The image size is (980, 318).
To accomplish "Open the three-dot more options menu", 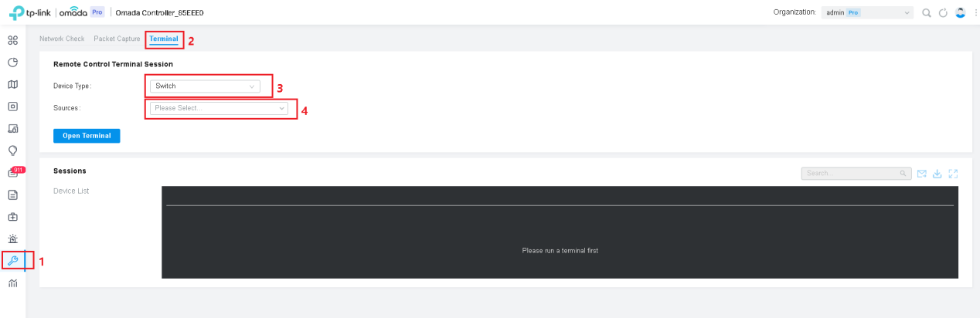I will pos(975,12).
